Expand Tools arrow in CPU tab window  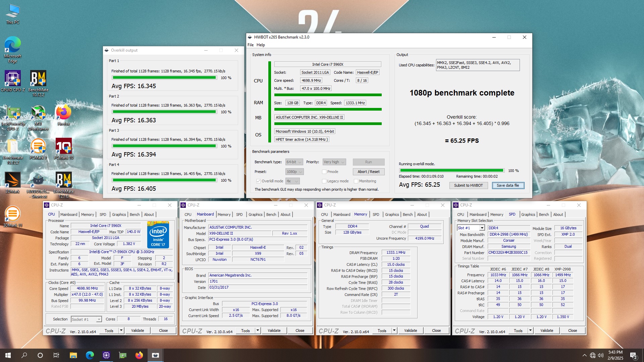(121, 330)
